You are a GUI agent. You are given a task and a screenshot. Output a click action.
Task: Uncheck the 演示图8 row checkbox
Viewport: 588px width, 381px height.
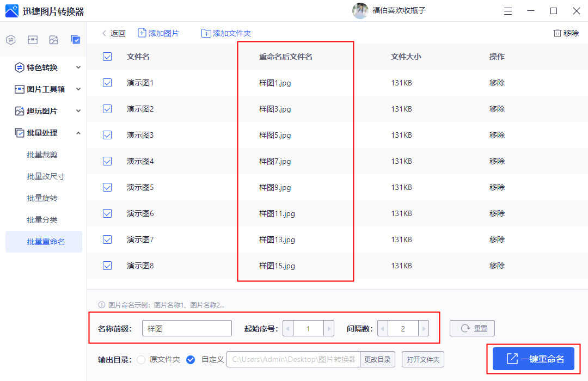[x=107, y=266]
